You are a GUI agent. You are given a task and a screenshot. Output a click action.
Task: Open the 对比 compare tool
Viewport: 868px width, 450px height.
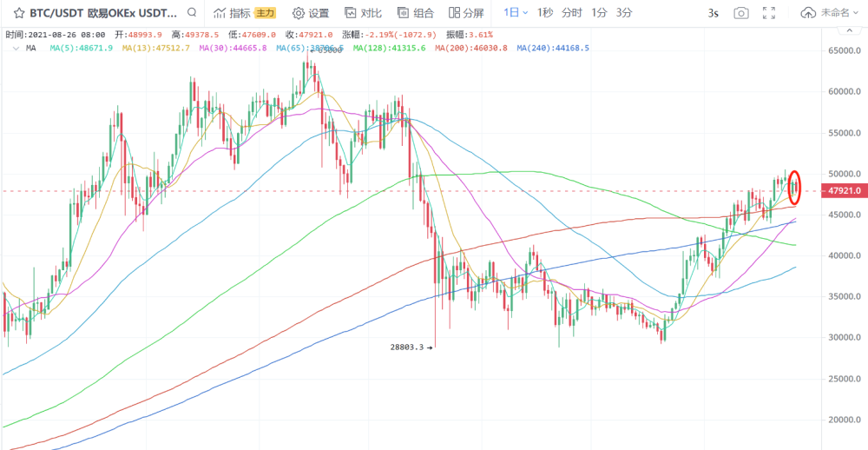pyautogui.click(x=363, y=13)
